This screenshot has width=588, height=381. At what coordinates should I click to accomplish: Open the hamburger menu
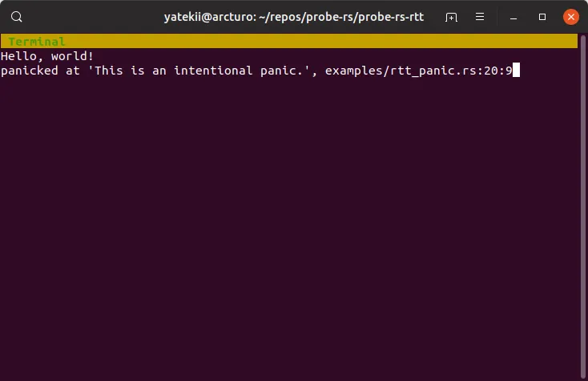(480, 17)
